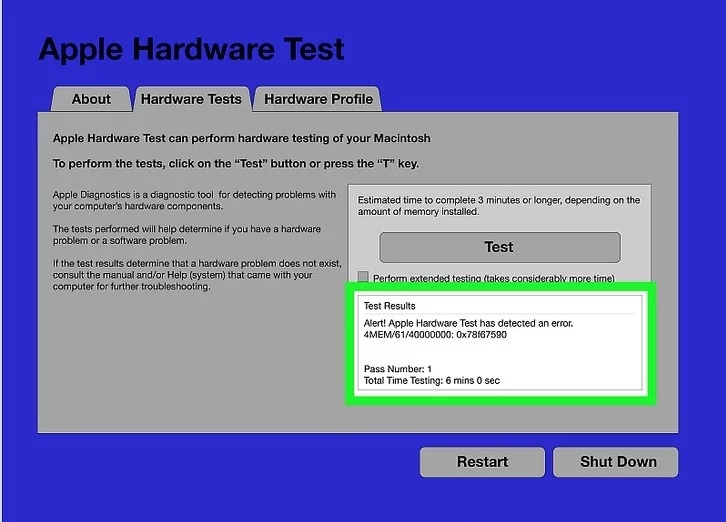This screenshot has width=726, height=522.
Task: Click the 'To perform the tests' instruction line
Action: point(236,164)
